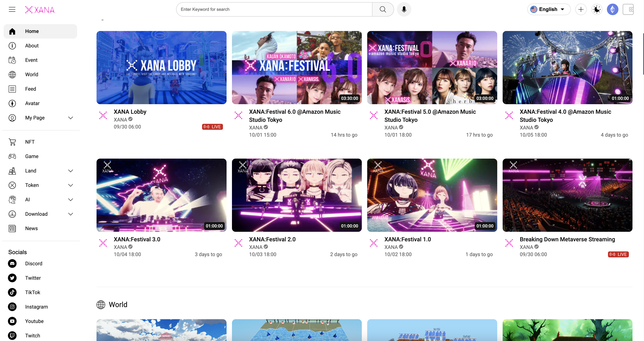Viewport: 644px width, 341px height.
Task: Select NFT in the sidebar
Action: (x=30, y=142)
